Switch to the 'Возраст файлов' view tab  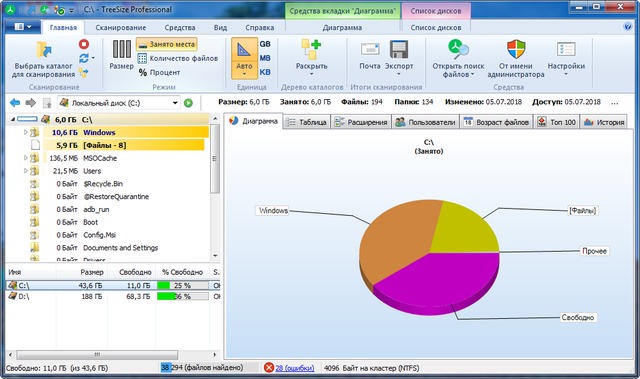[x=496, y=122]
